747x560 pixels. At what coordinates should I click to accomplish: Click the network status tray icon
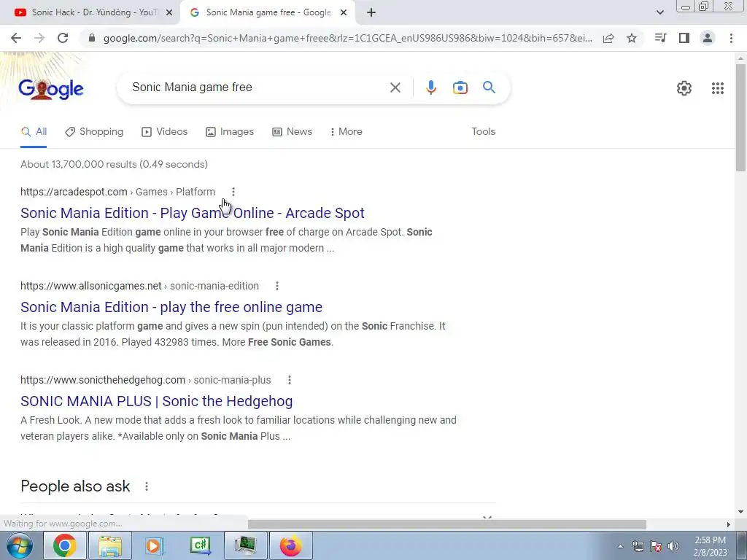pyautogui.click(x=638, y=546)
